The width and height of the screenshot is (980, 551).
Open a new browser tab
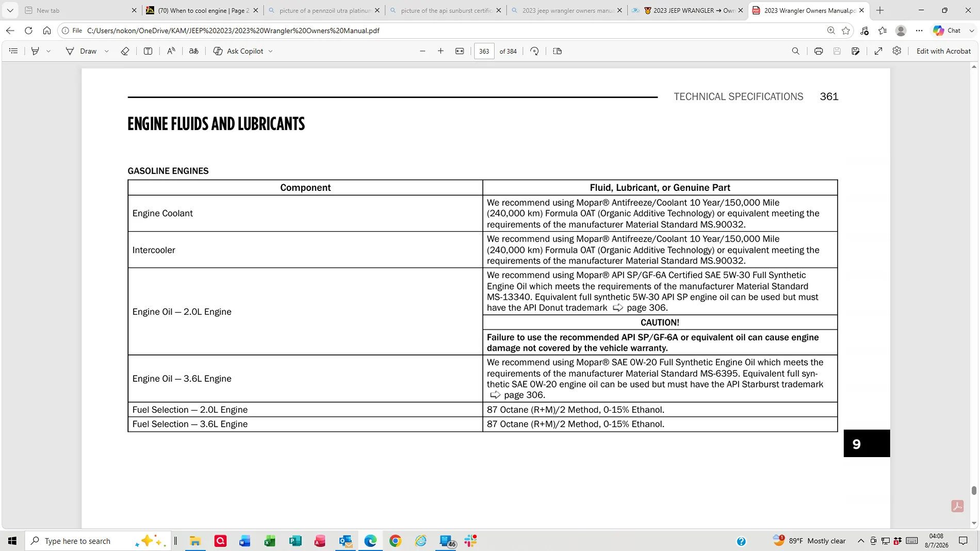[880, 10]
